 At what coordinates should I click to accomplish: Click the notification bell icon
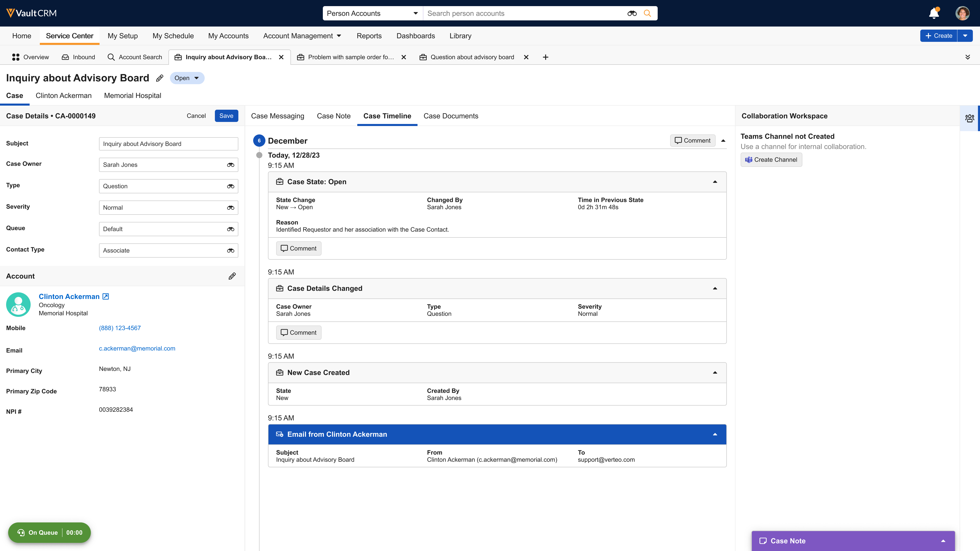coord(934,13)
